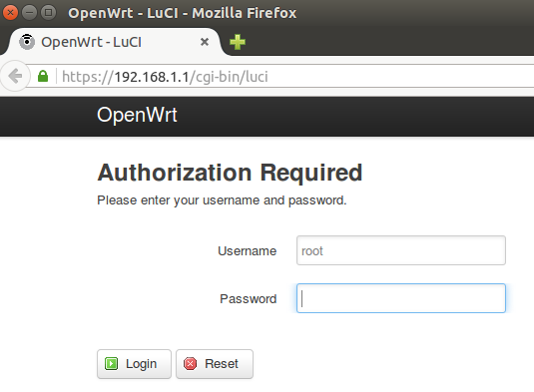View site security via the green padlock

coord(43,76)
